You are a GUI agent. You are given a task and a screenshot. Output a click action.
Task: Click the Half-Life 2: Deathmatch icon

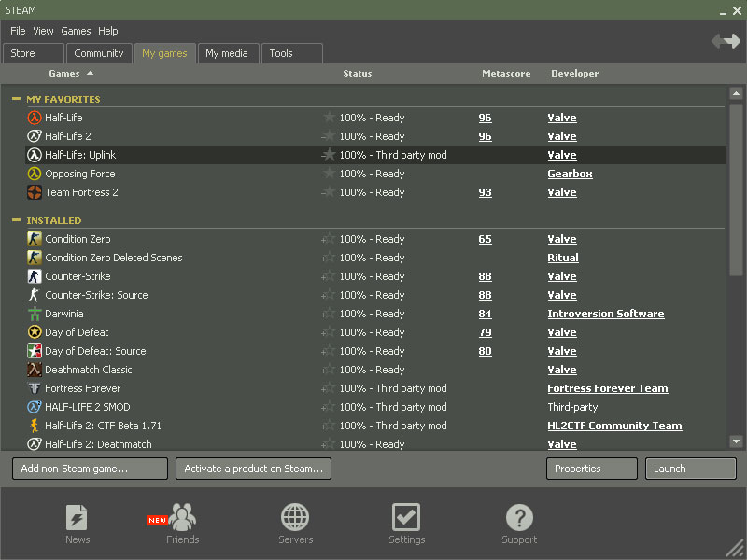35,444
